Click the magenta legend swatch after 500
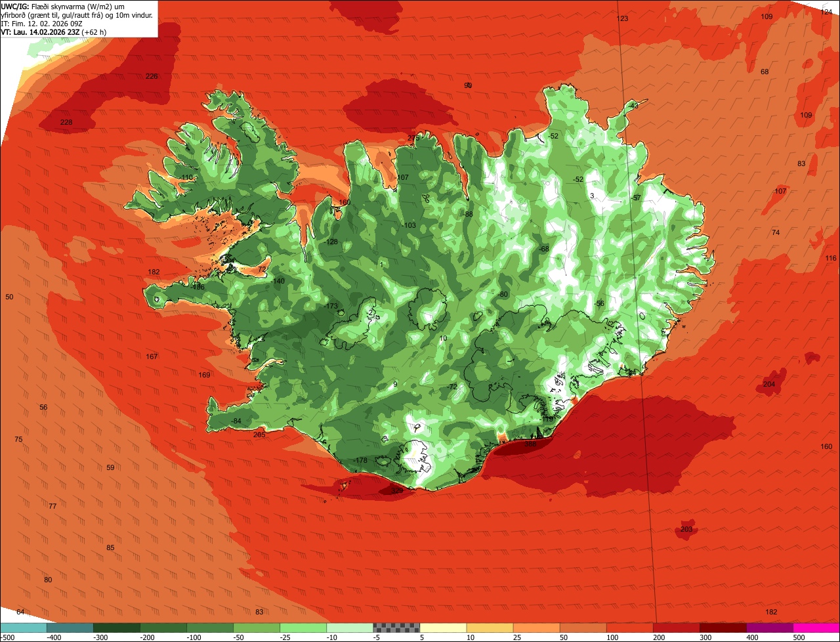840x642 pixels. click(x=816, y=628)
